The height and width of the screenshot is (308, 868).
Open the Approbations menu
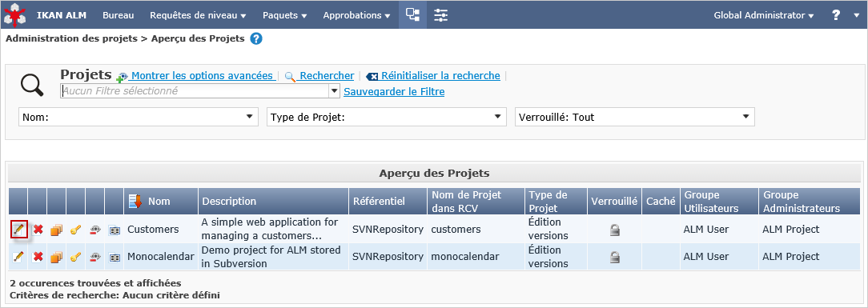356,15
